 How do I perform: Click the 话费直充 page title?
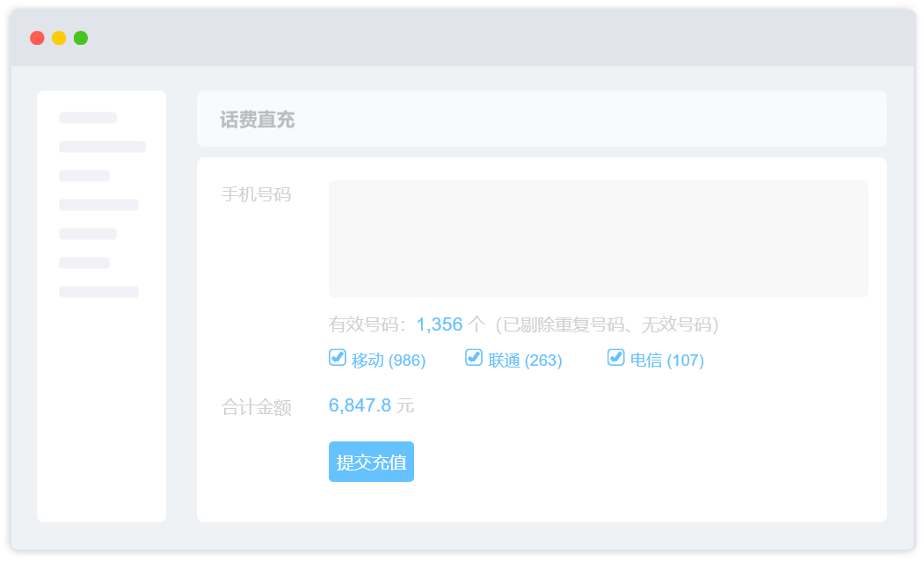click(x=258, y=120)
